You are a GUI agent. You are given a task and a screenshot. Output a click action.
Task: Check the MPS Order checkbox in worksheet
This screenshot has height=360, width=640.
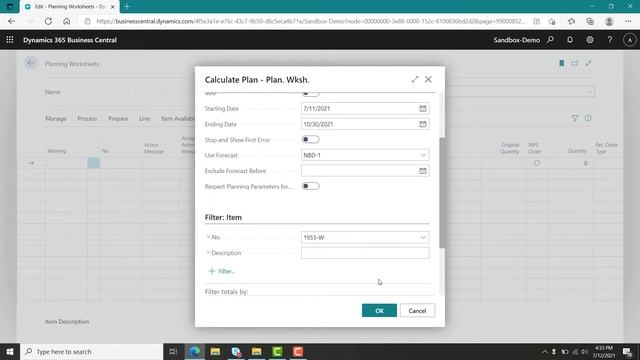pos(537,163)
